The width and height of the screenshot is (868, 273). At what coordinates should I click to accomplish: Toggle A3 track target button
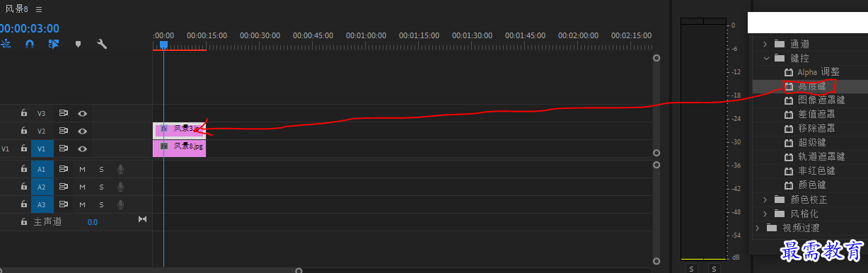[42, 204]
